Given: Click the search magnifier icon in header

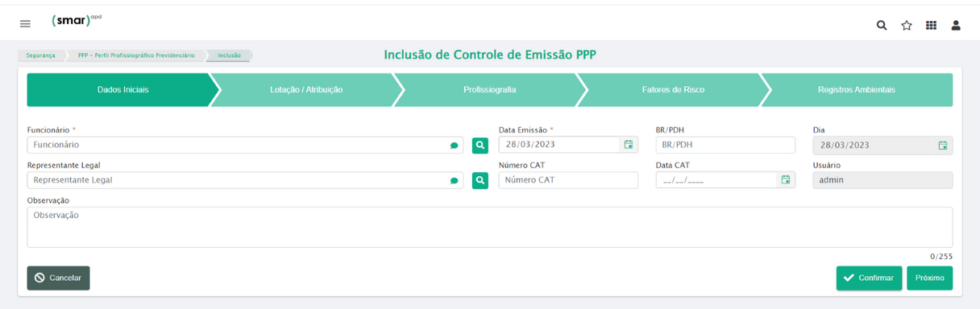Looking at the screenshot, I should [x=882, y=25].
